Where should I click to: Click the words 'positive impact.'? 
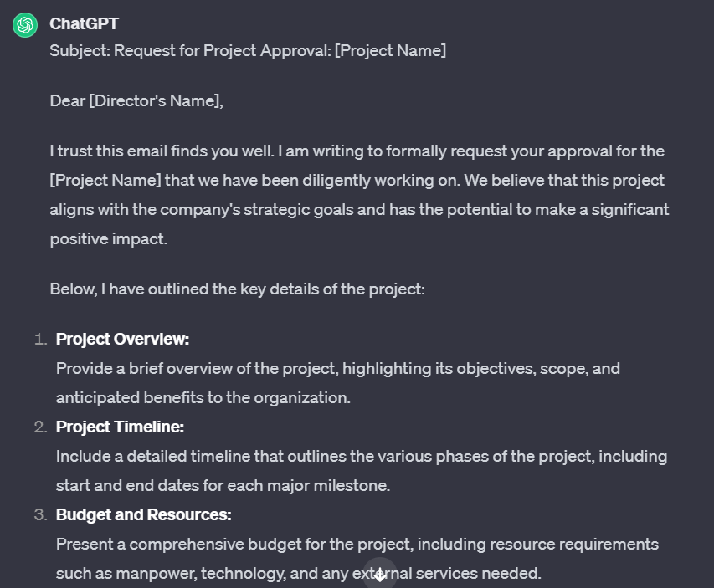pyautogui.click(x=108, y=239)
